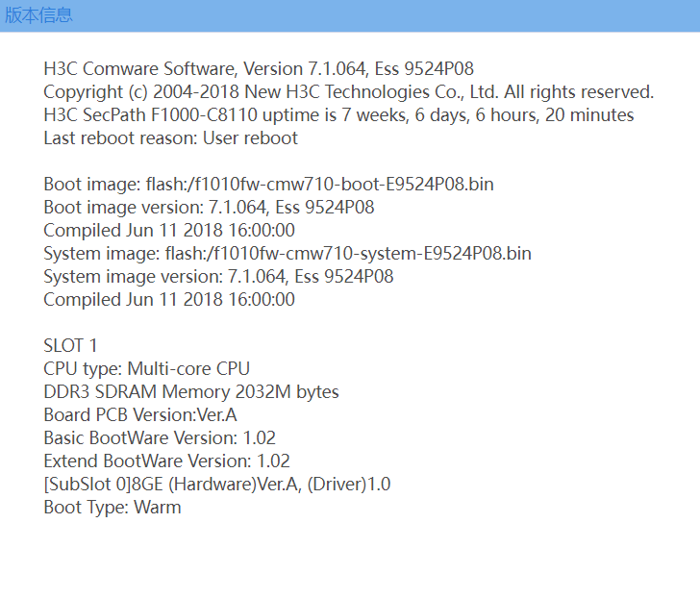
Task: Click the Boot Type Warm line
Action: pos(112,508)
